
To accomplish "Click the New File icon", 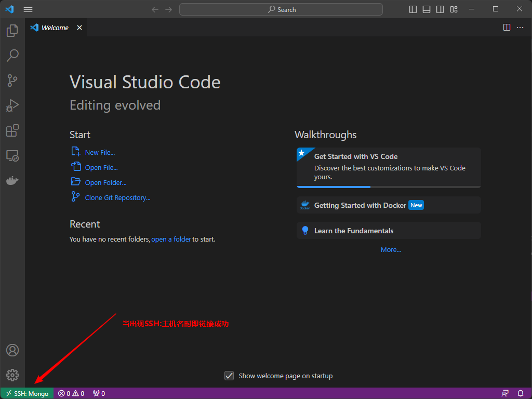I will [76, 151].
